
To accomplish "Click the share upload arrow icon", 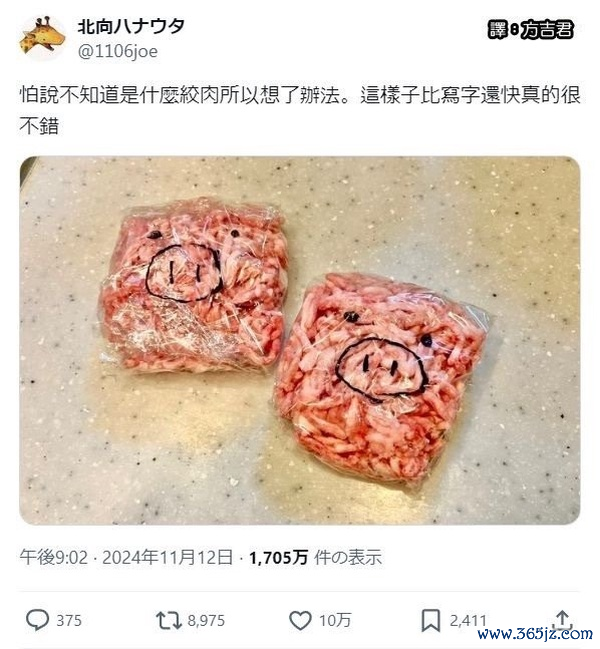I will 562,621.
